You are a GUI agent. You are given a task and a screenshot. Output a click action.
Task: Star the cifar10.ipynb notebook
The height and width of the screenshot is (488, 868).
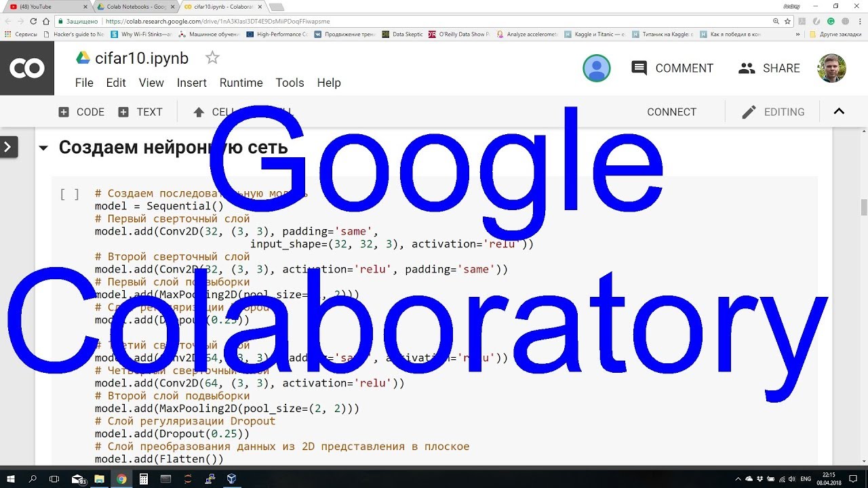pyautogui.click(x=212, y=58)
